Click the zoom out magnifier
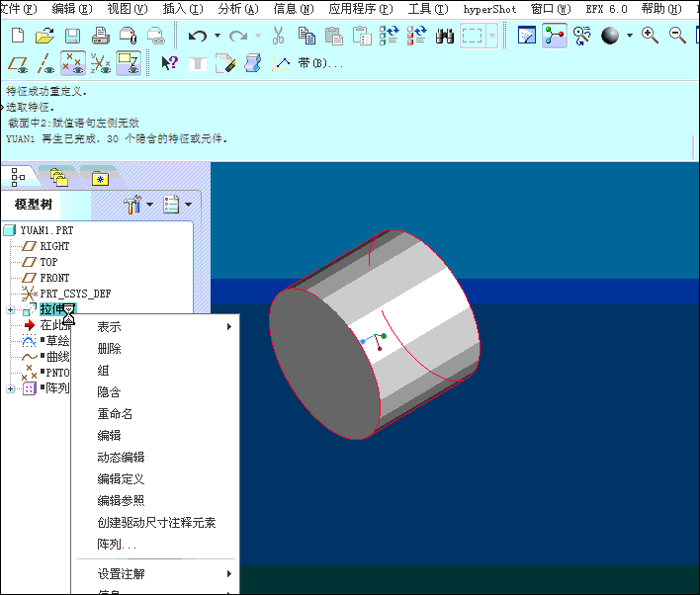The width and height of the screenshot is (700, 595). pyautogui.click(x=677, y=36)
